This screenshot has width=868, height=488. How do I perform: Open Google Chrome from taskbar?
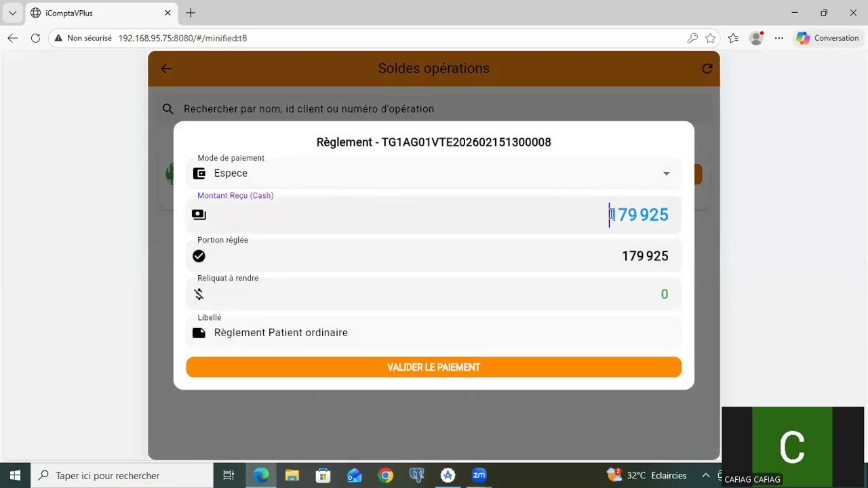[x=385, y=475]
